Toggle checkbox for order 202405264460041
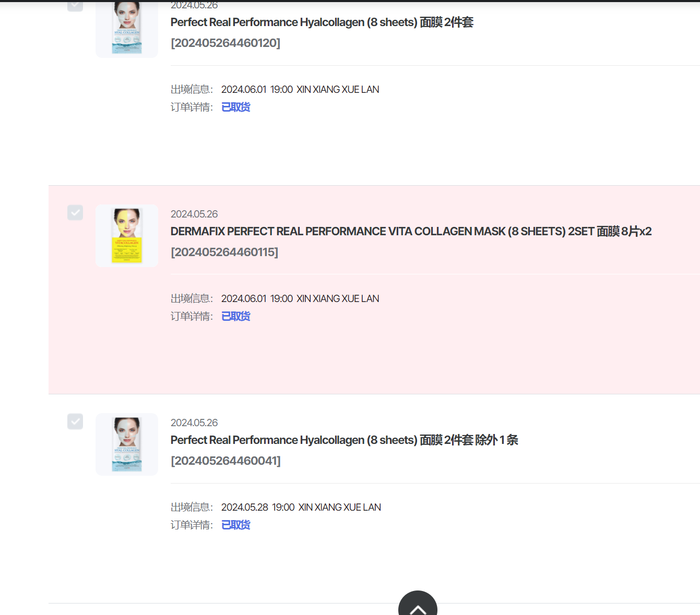Viewport: 700px width, 615px height. (75, 421)
